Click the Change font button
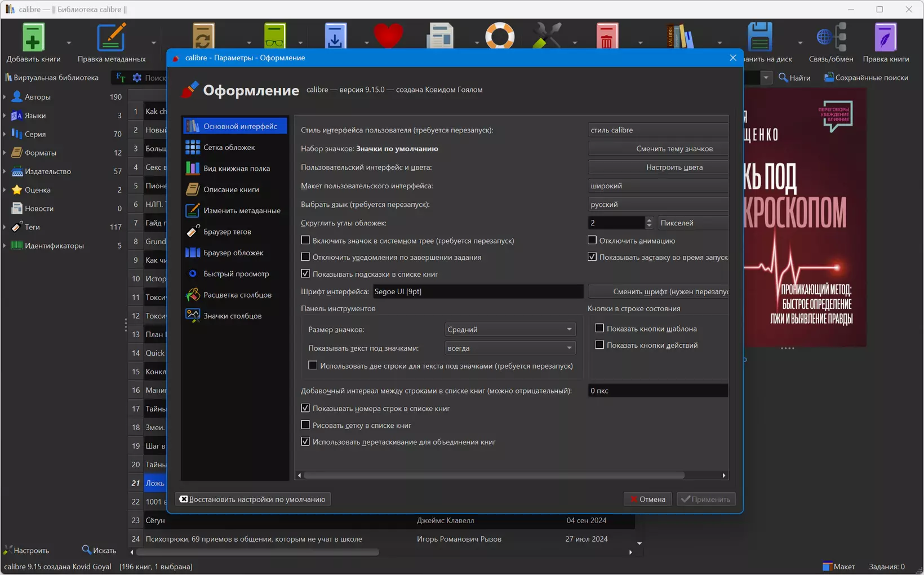The width and height of the screenshot is (924, 575). coord(658,291)
